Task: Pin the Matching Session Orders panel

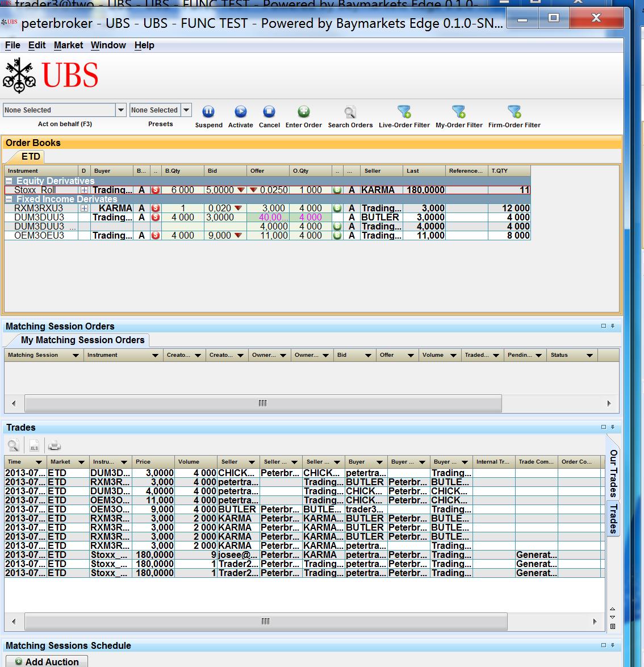Action: tap(613, 326)
